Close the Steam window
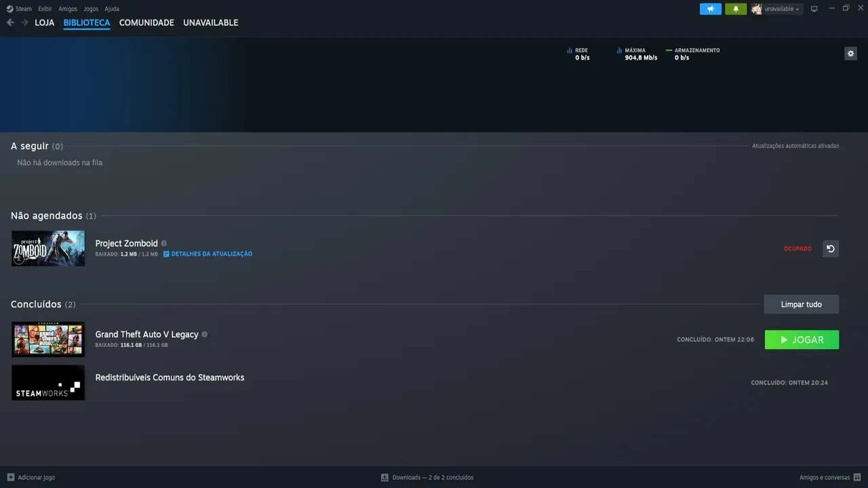This screenshot has height=488, width=868. [859, 8]
